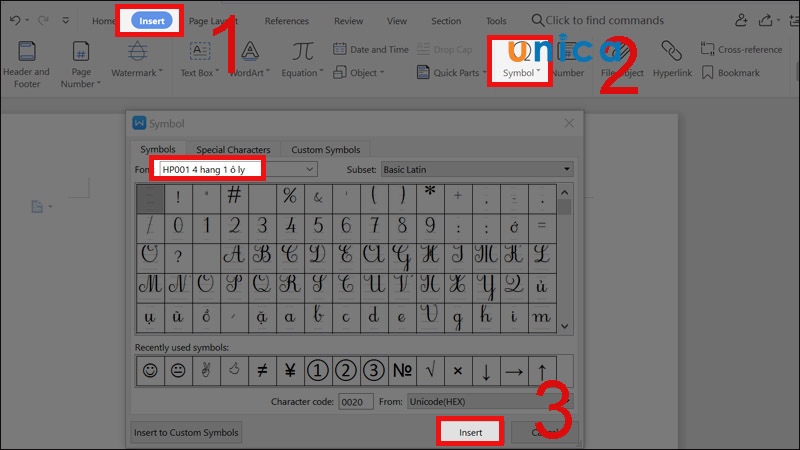
Task: Select the cursive lowercase d symbol
Action: click(373, 318)
